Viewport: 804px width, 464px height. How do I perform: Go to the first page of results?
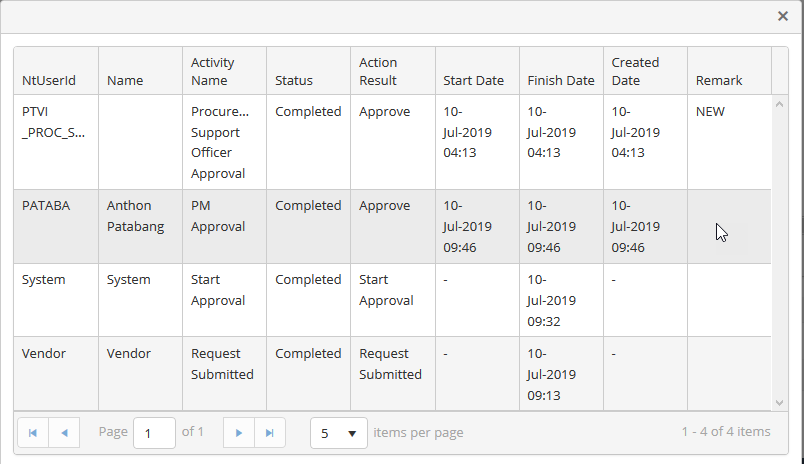33,433
